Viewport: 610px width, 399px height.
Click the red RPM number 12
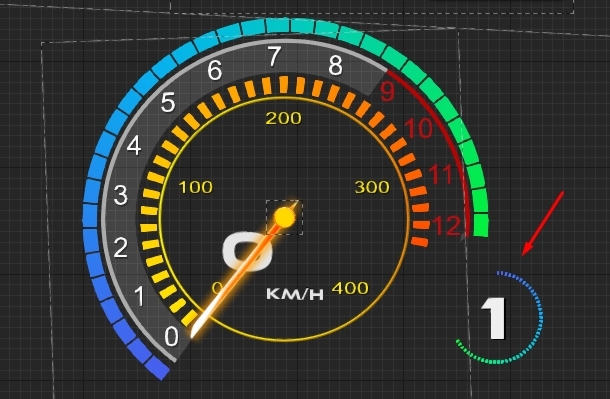447,226
